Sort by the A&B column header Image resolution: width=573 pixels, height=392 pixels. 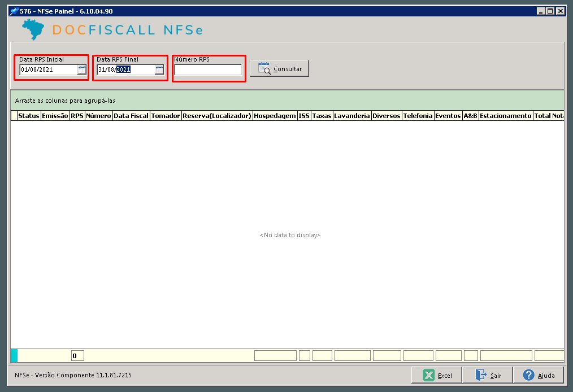[471, 116]
